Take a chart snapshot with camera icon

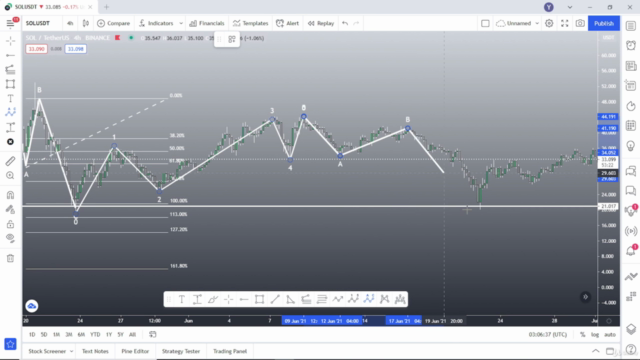point(580,23)
